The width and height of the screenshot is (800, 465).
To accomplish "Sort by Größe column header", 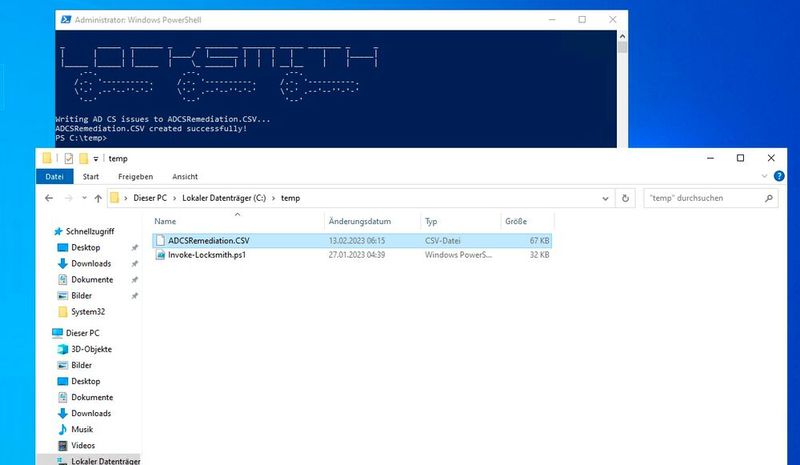I will point(516,221).
